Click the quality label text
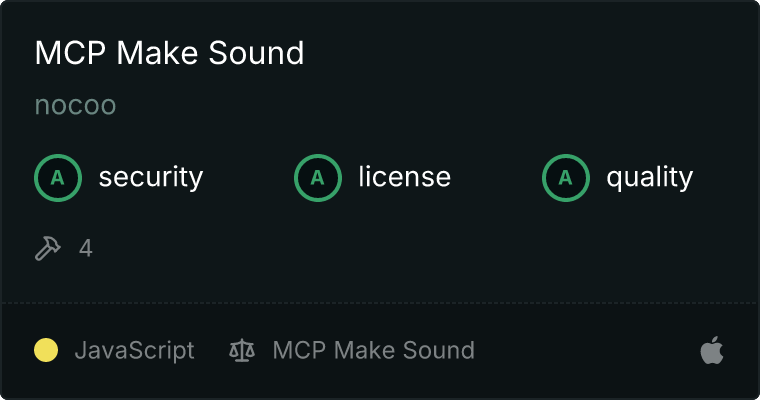This screenshot has height=400, width=760. click(x=649, y=177)
